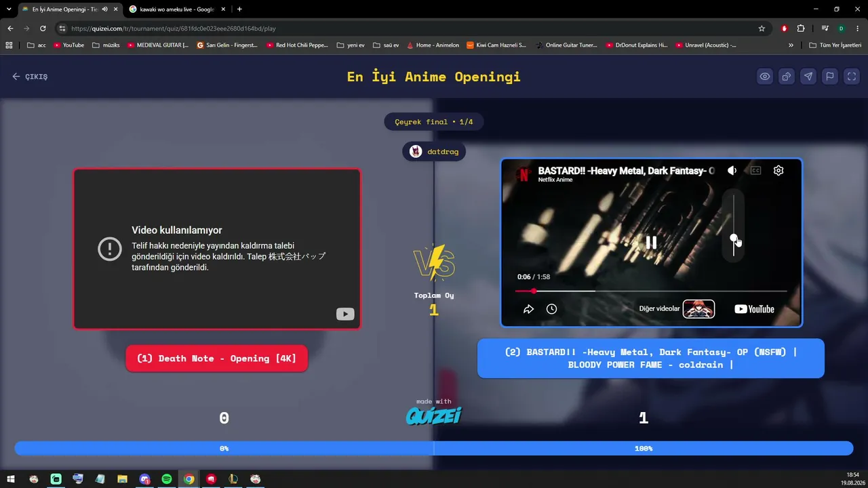Click the flag report icon
The height and width of the screenshot is (488, 868).
pyautogui.click(x=830, y=77)
